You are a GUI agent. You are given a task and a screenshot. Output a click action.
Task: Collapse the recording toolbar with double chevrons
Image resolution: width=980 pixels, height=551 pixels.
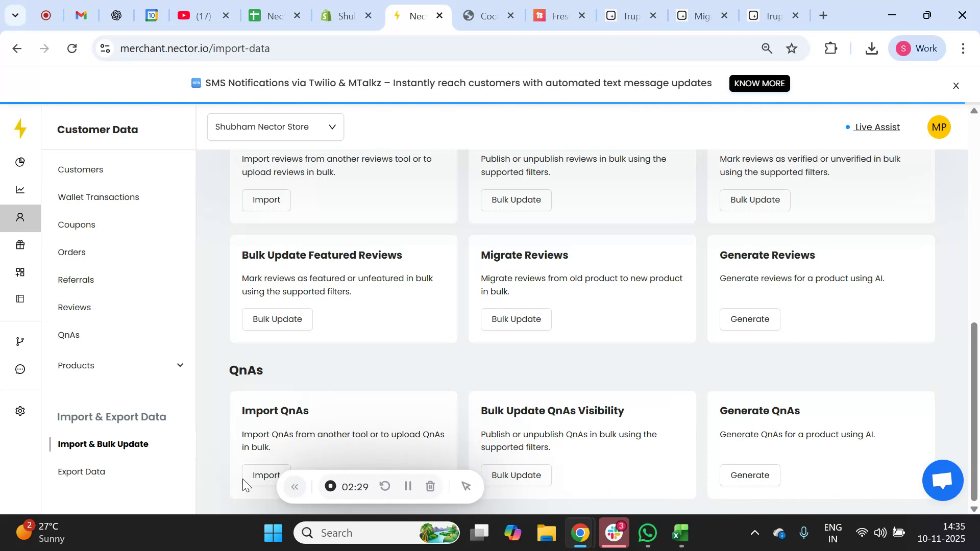coord(295,486)
